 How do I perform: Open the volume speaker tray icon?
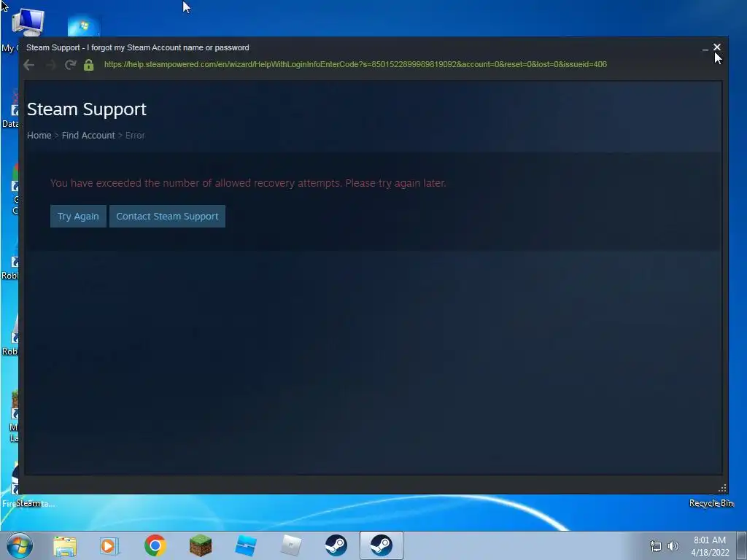(673, 546)
